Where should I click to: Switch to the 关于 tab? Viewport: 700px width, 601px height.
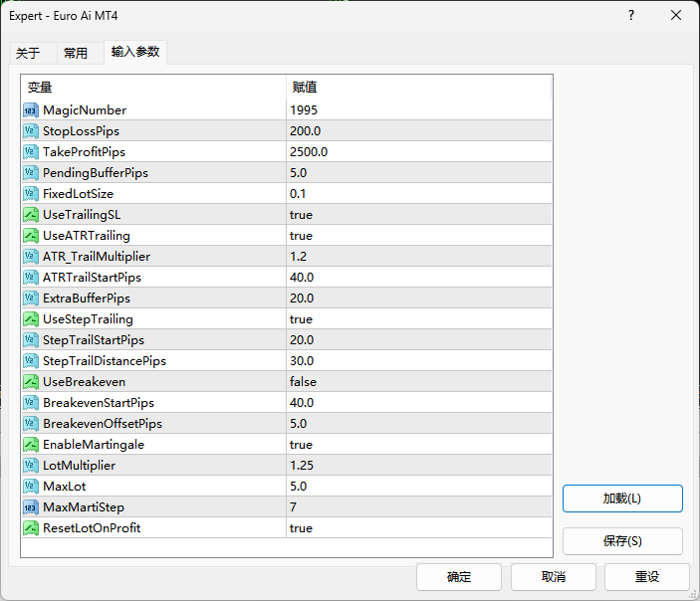pos(28,54)
